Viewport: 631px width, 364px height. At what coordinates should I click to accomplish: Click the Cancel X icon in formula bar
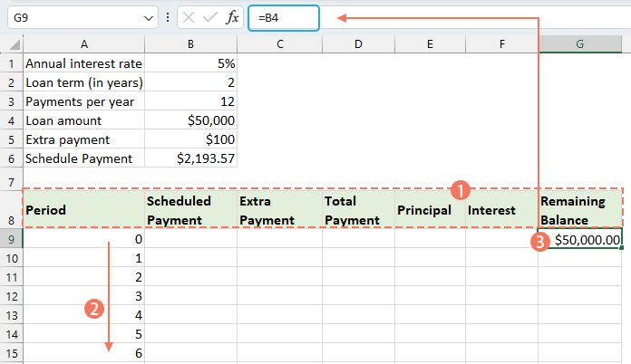189,17
